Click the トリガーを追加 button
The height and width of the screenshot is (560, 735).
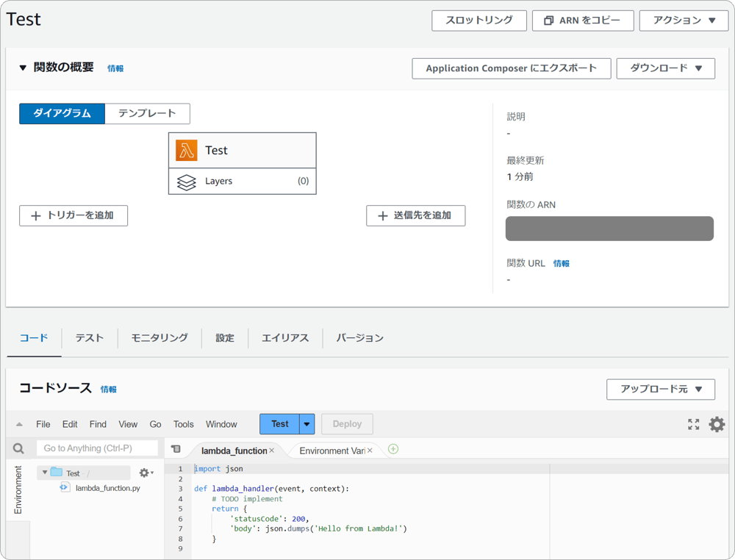pos(73,215)
